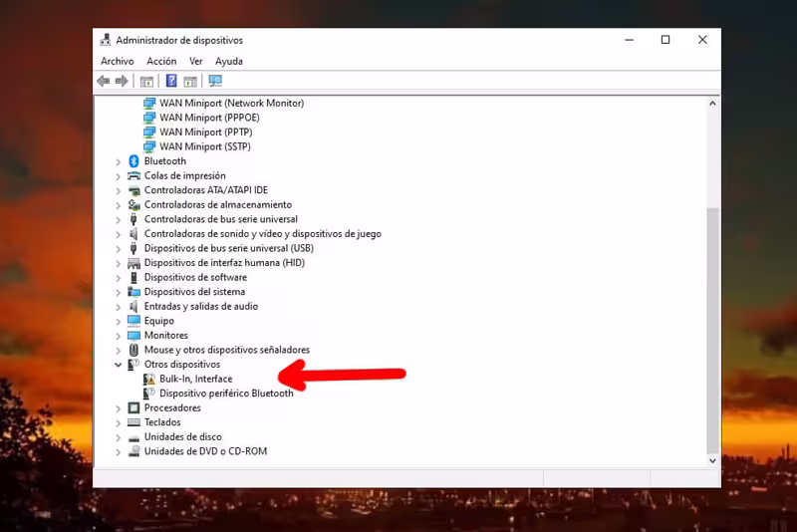Collapse the Otros dispositivos category
Image resolution: width=797 pixels, height=532 pixels.
pyautogui.click(x=118, y=365)
